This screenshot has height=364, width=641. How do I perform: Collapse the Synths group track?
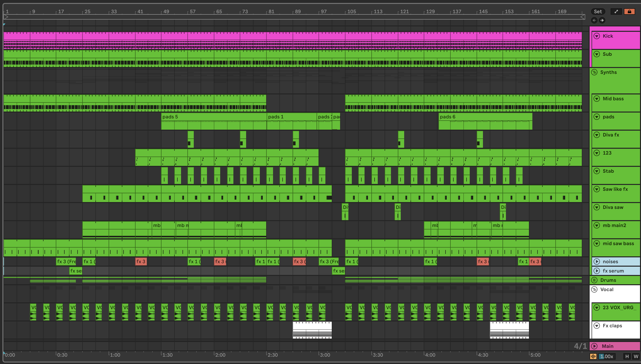click(x=594, y=72)
